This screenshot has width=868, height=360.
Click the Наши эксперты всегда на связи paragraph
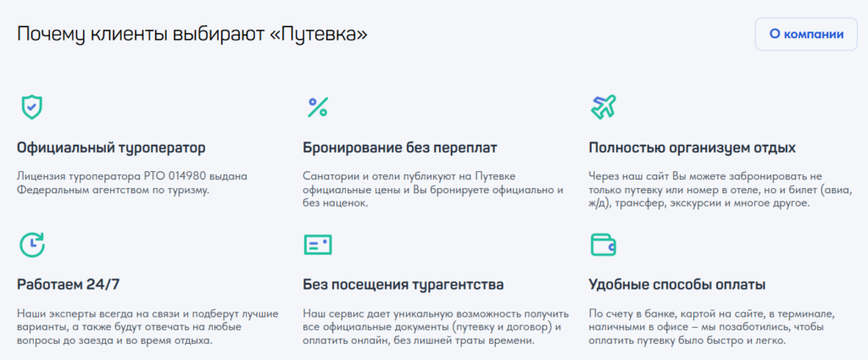(x=147, y=327)
